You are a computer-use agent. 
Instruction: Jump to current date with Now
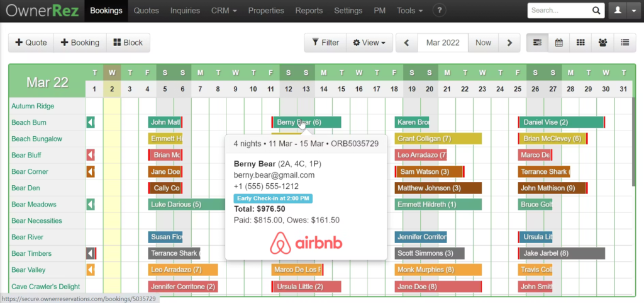click(483, 43)
